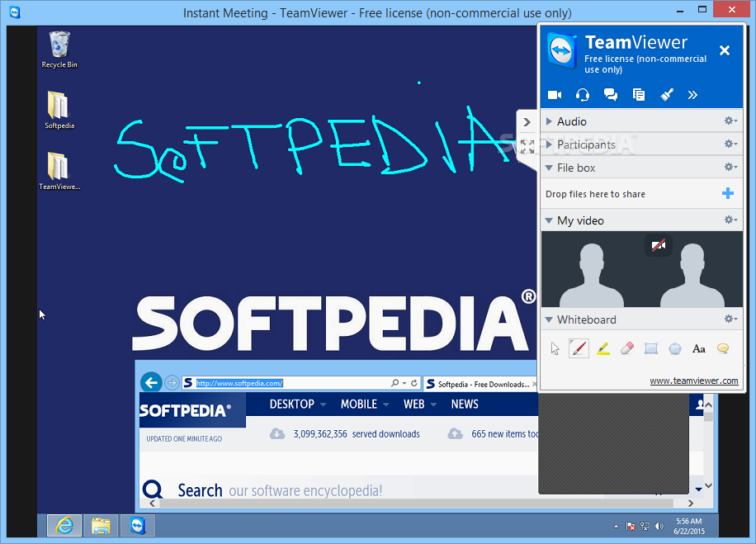Expand the Audio section

tap(549, 121)
